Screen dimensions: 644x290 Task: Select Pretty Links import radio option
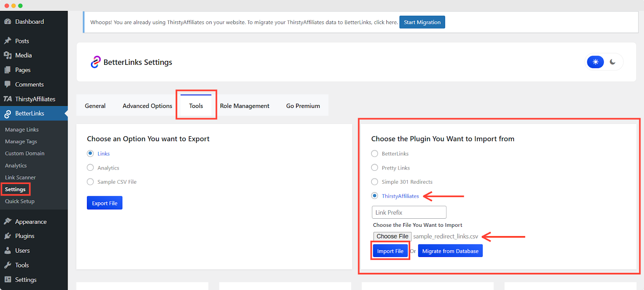[375, 168]
